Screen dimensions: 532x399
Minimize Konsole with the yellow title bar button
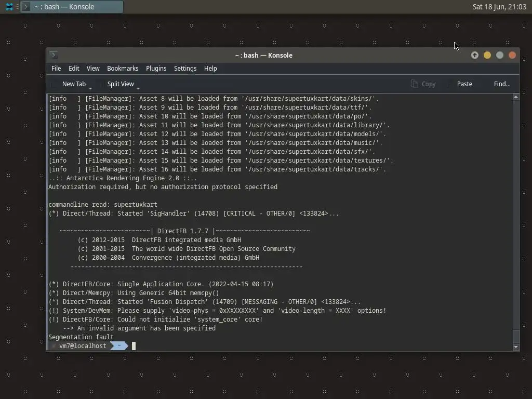coord(487,55)
